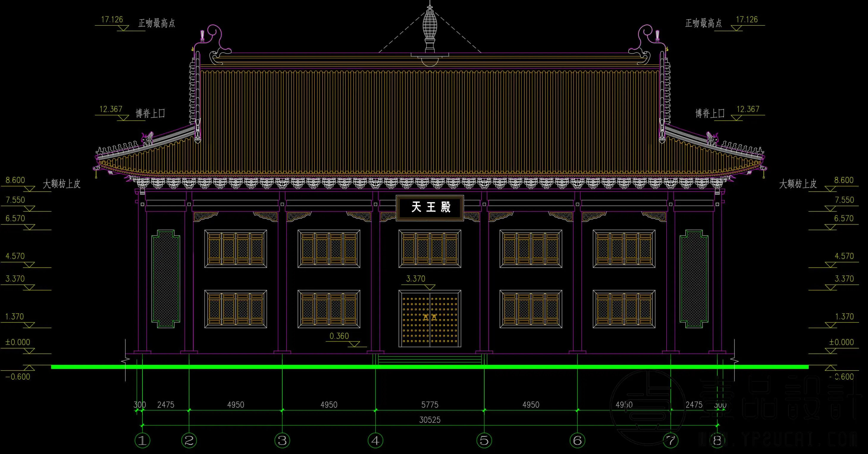Click the left 17.126 elevation label
Viewport: 868px width, 454px height.
click(112, 20)
